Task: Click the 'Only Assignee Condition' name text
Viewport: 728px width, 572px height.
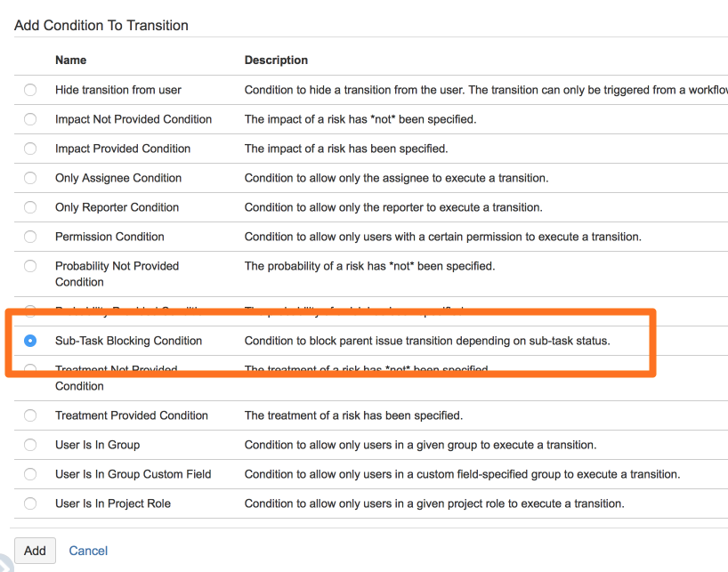Action: click(x=118, y=178)
